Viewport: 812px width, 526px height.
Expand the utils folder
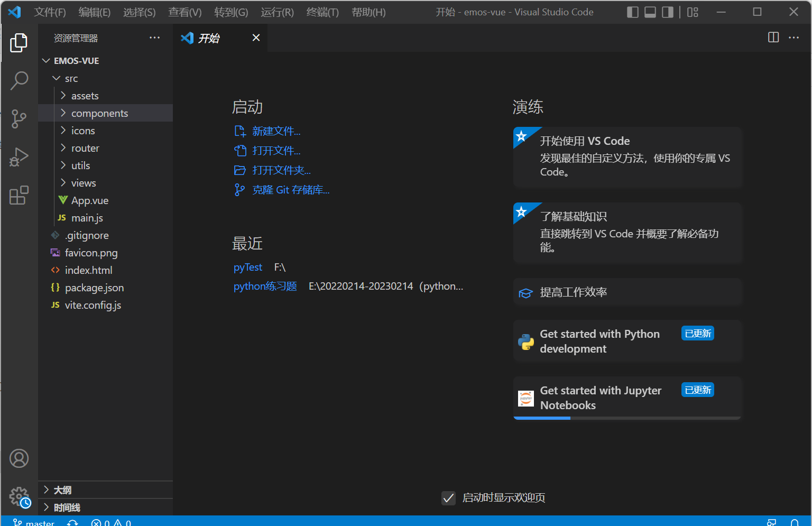point(106,165)
